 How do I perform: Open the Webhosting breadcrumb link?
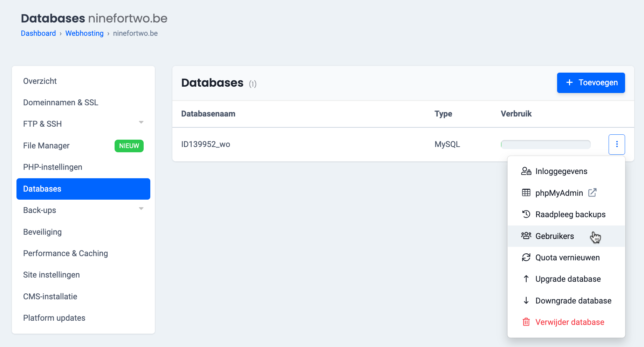(84, 33)
